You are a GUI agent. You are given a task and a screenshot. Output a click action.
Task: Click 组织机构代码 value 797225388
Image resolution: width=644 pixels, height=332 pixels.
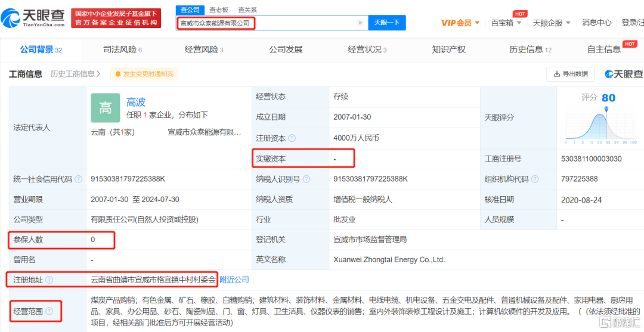(x=579, y=179)
